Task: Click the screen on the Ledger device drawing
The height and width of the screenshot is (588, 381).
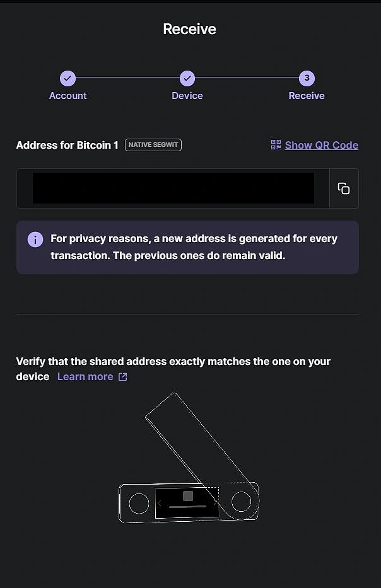Action: pyautogui.click(x=187, y=502)
